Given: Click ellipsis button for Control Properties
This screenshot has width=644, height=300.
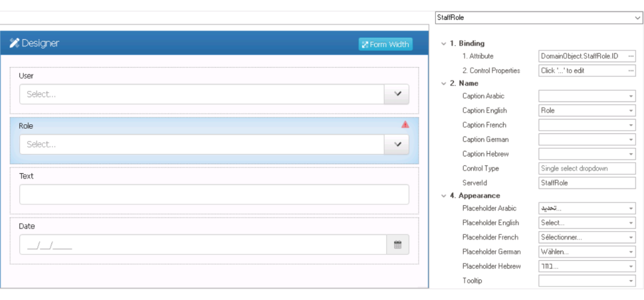Looking at the screenshot, I should coord(630,70).
